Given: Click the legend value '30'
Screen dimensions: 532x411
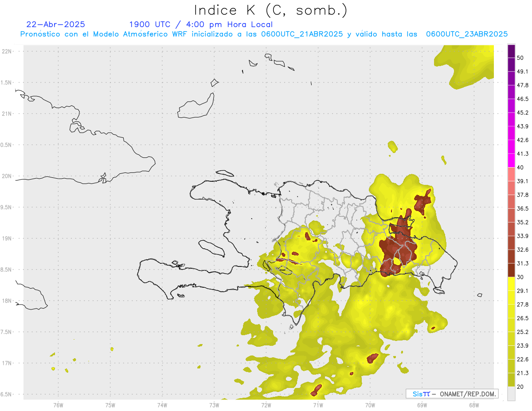Looking at the screenshot, I should [520, 277].
